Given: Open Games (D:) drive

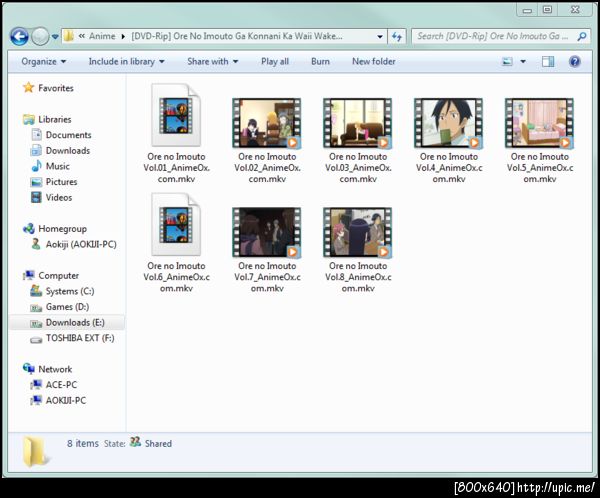Looking at the screenshot, I should pos(67,307).
